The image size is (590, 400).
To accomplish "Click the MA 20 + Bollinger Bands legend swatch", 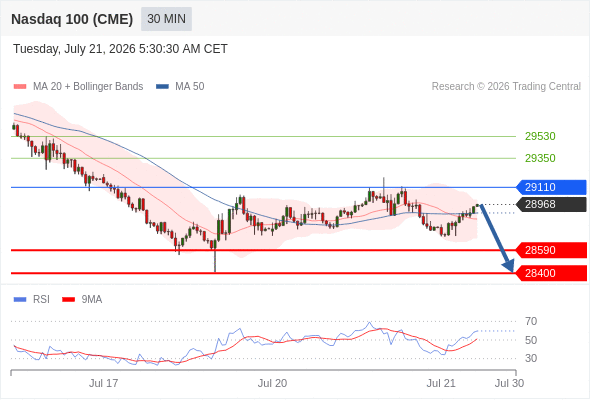I will pyautogui.click(x=20, y=87).
